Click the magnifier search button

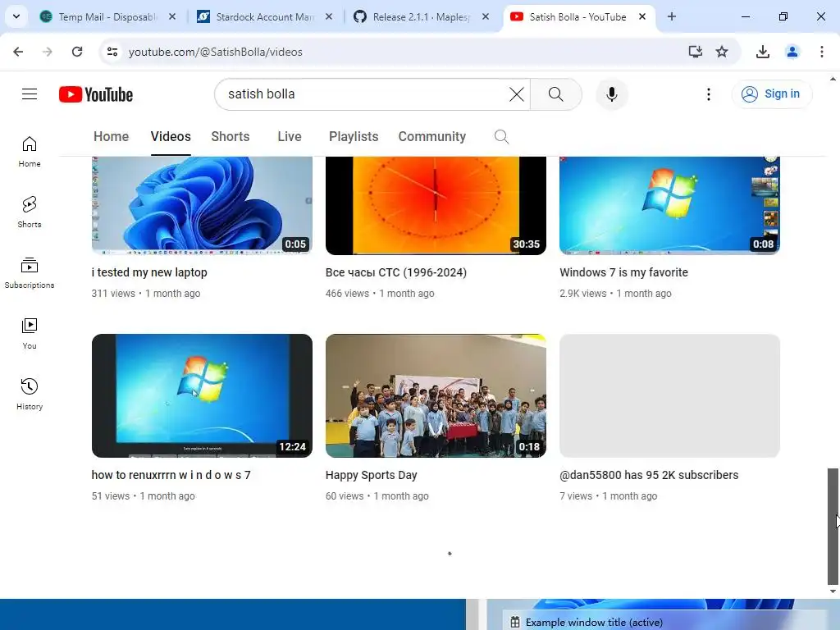pos(555,94)
